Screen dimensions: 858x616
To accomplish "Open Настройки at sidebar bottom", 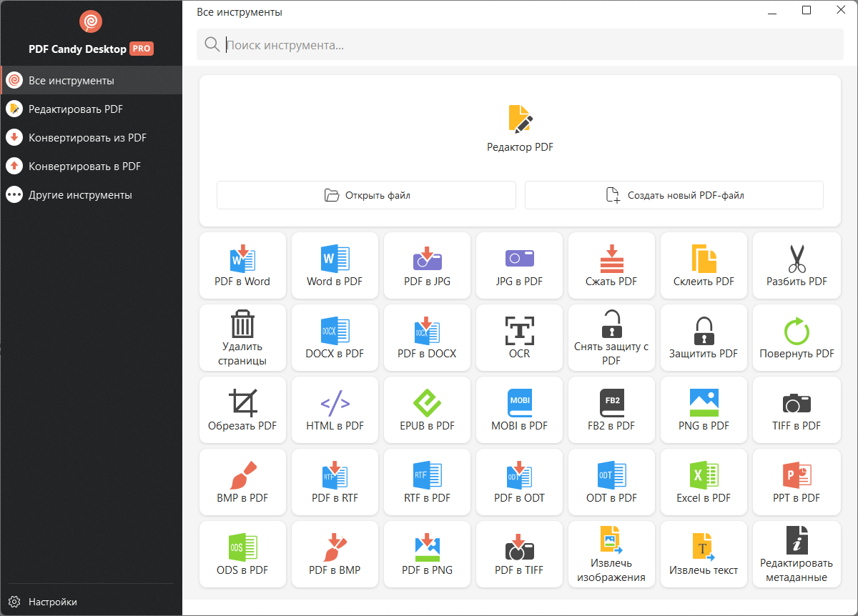I will (92, 602).
